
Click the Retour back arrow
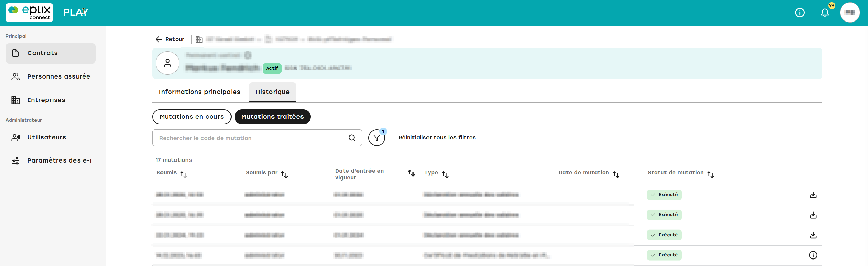tap(170, 39)
